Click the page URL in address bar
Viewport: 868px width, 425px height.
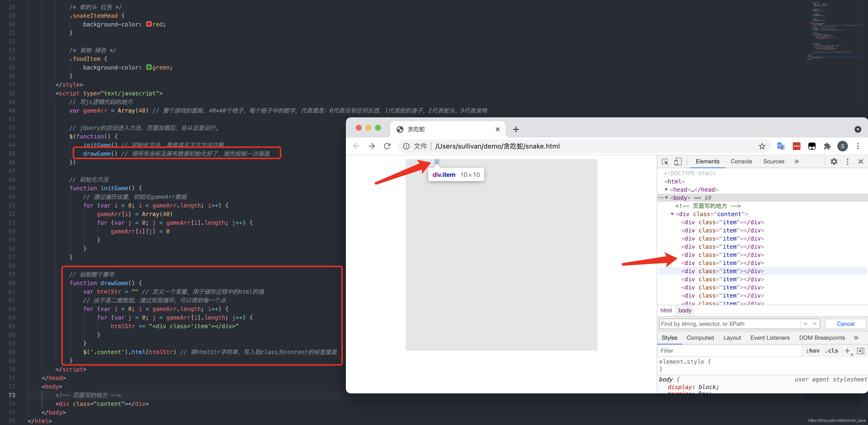(x=497, y=146)
